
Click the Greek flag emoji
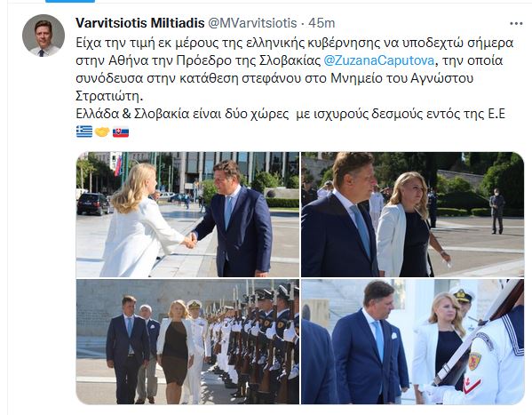click(x=84, y=132)
